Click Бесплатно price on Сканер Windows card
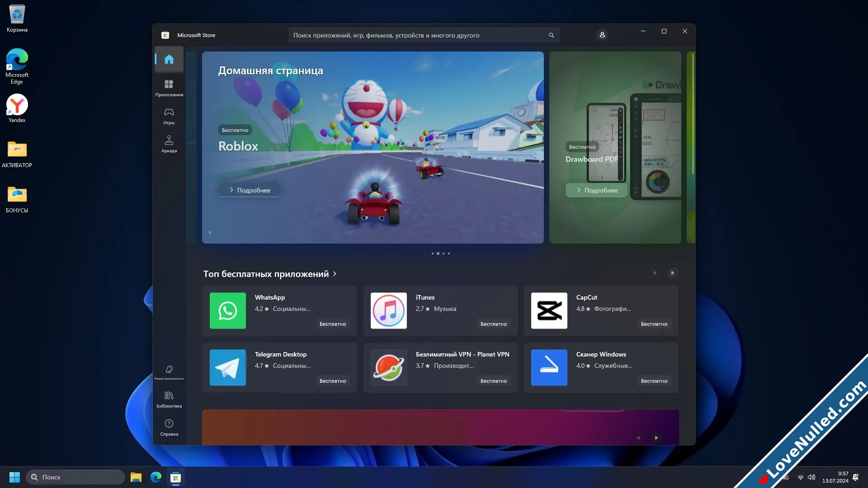Screen dimensions: 868x488 pyautogui.click(x=654, y=381)
